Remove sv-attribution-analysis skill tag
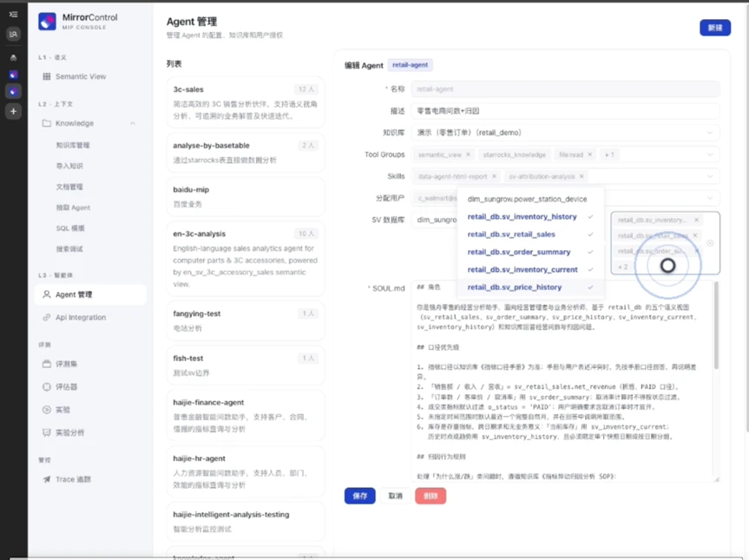The height and width of the screenshot is (560, 749). pos(581,176)
